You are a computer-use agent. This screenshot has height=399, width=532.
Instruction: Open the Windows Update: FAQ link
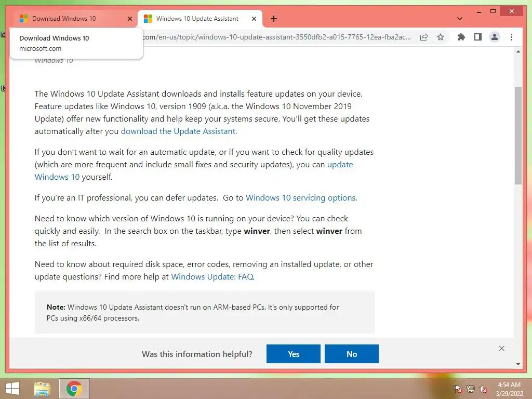click(212, 277)
